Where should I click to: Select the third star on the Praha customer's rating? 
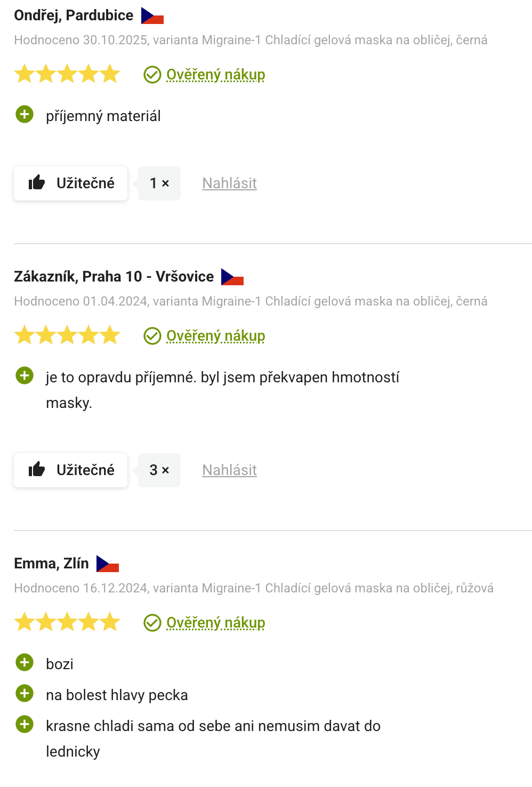click(x=67, y=335)
